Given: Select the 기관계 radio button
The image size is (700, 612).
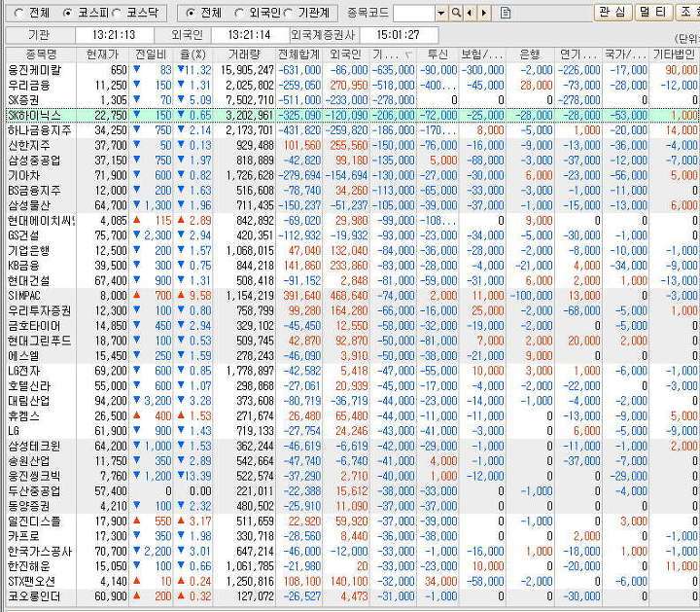Looking at the screenshot, I should tap(288, 14).
